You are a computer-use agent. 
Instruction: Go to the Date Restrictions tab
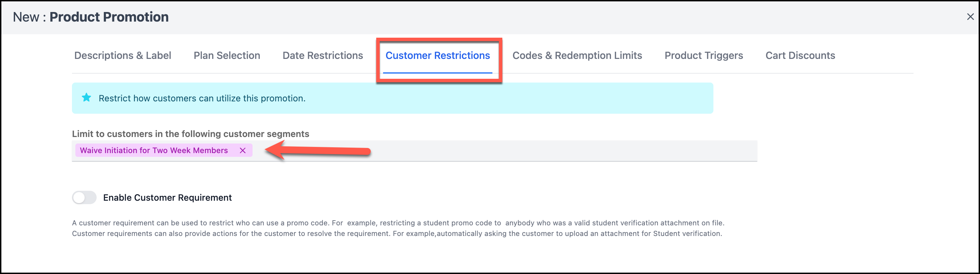click(x=322, y=55)
